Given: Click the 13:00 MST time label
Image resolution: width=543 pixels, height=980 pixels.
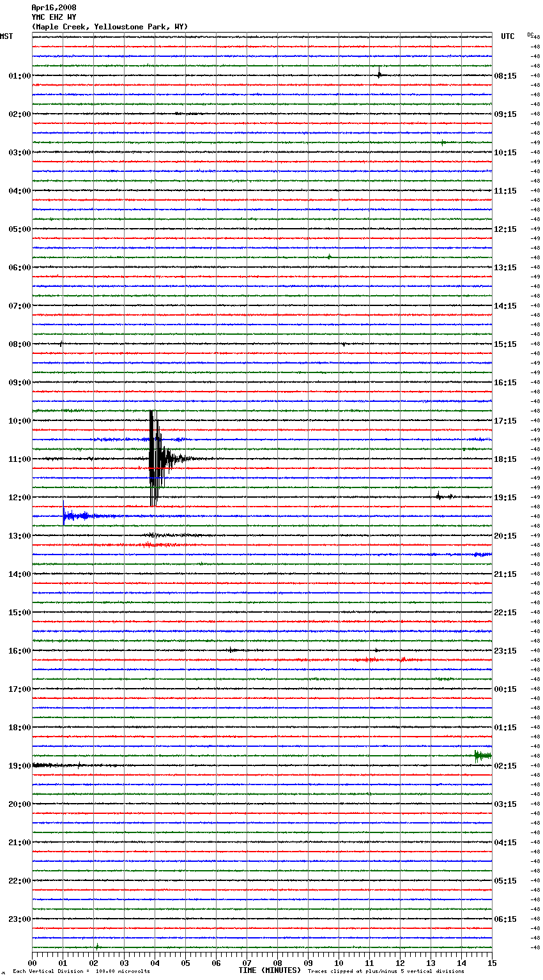Looking at the screenshot, I should [19, 536].
